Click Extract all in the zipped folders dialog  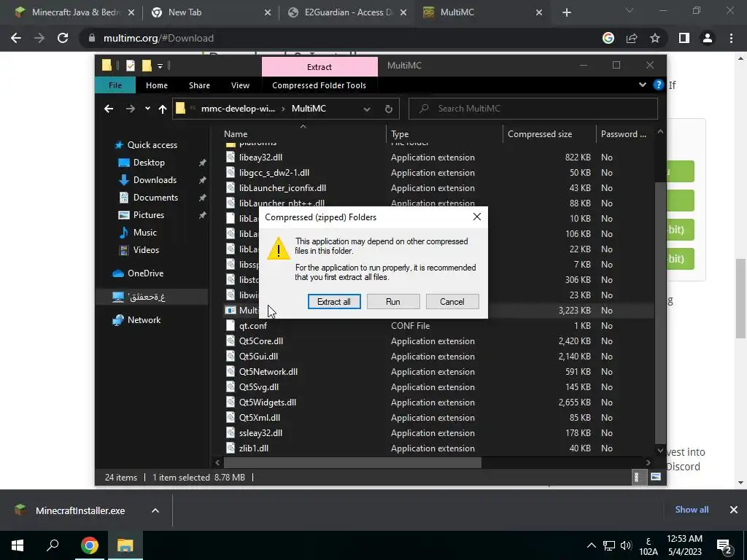(x=334, y=301)
